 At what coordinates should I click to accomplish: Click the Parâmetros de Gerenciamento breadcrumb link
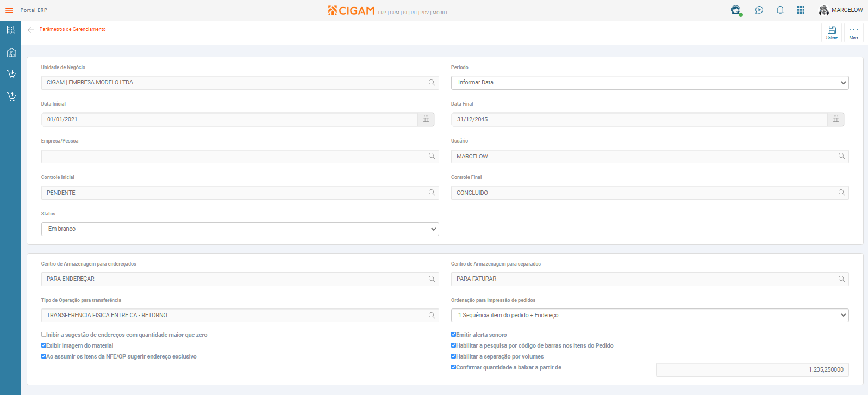click(73, 29)
